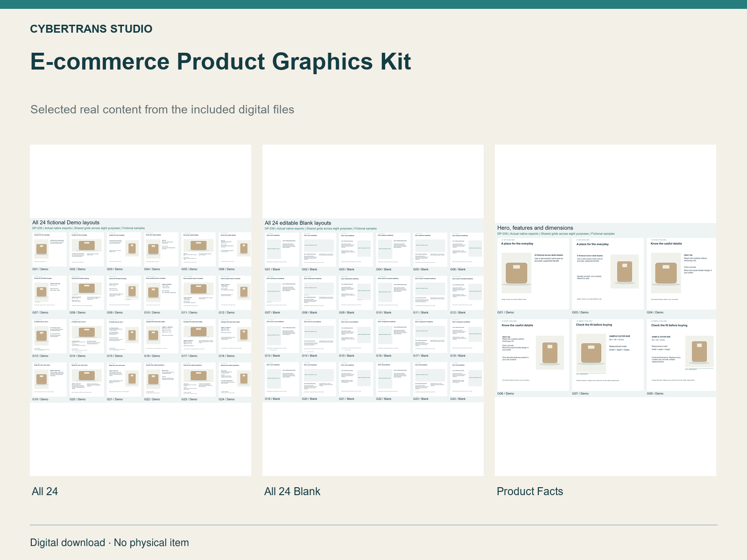Click heading 'Hero, features and dimensions'
This screenshot has height=560, width=747.
pos(535,228)
